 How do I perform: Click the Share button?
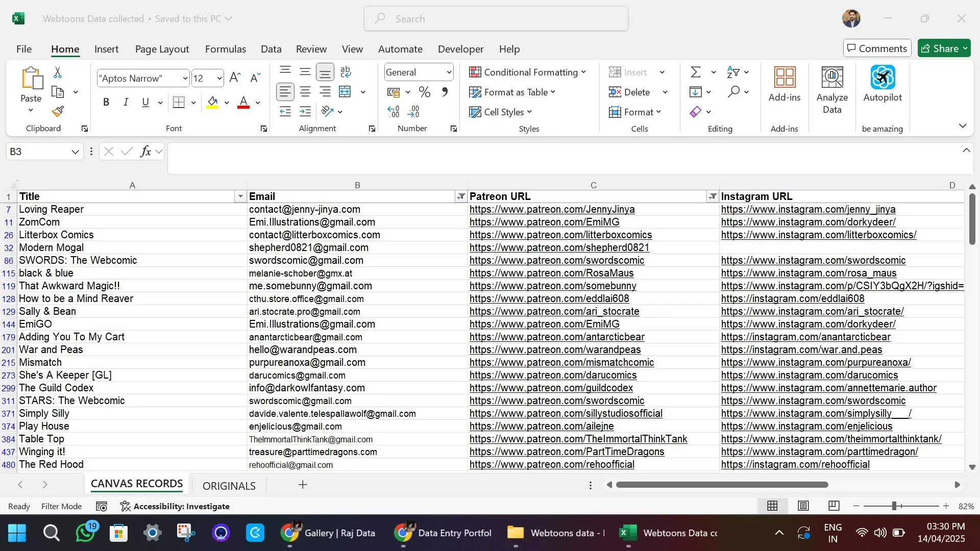coord(944,48)
